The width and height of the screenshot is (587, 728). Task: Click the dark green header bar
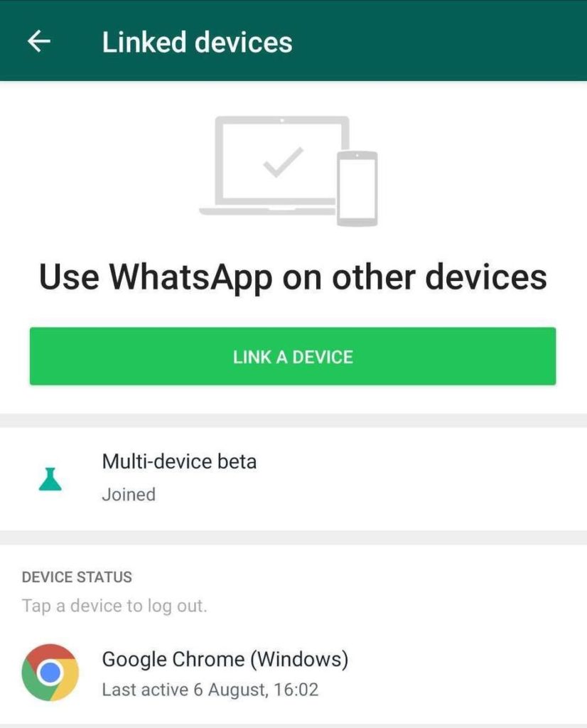click(293, 41)
